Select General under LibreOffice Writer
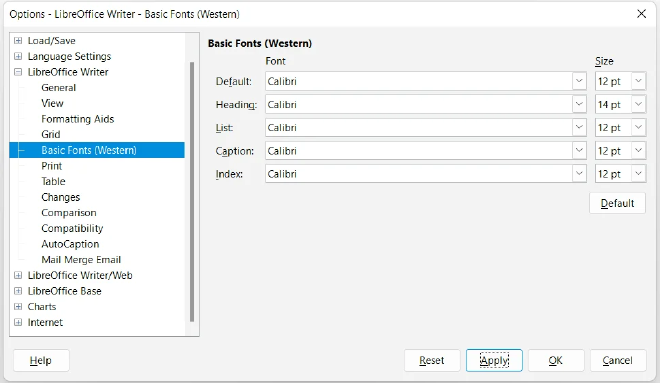 point(59,88)
